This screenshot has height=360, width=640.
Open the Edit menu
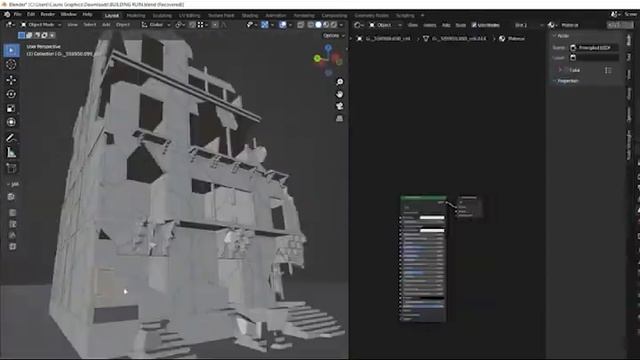click(x=31, y=15)
